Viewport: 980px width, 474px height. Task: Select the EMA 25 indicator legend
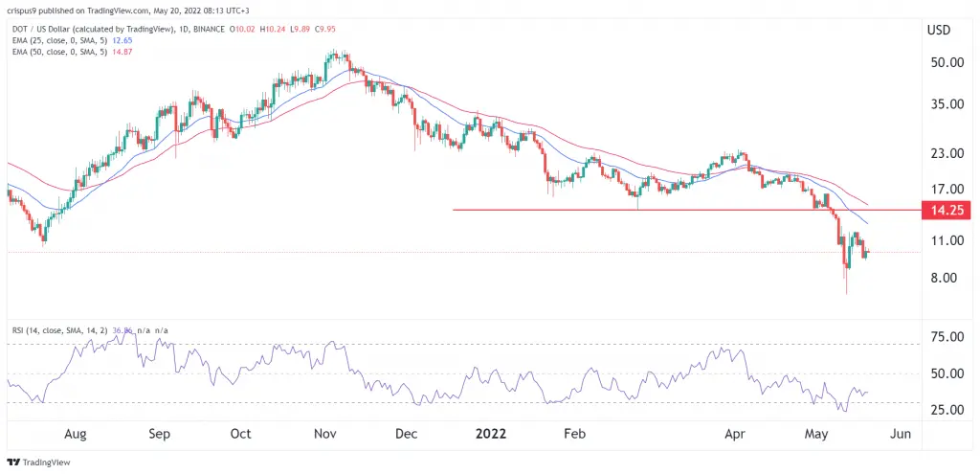point(72,40)
